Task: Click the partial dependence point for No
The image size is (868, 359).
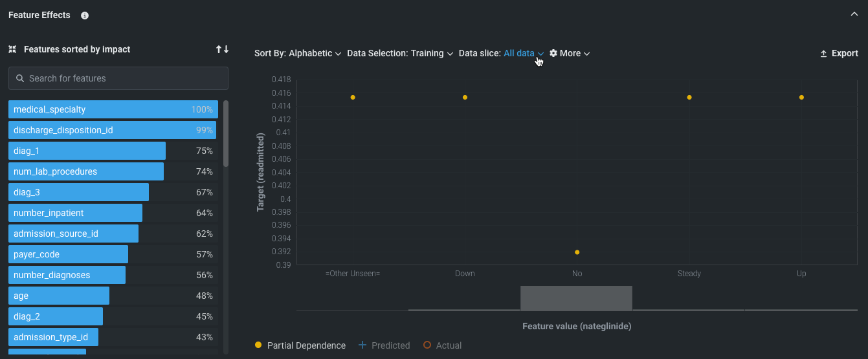Action: (x=577, y=252)
